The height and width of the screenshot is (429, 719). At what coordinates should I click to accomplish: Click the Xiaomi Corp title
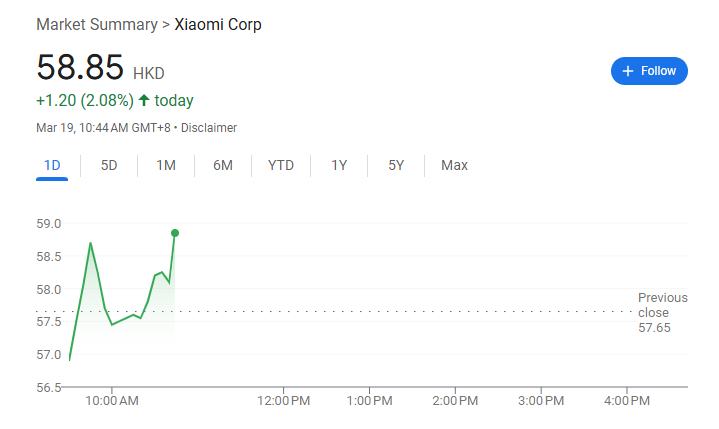(x=218, y=24)
